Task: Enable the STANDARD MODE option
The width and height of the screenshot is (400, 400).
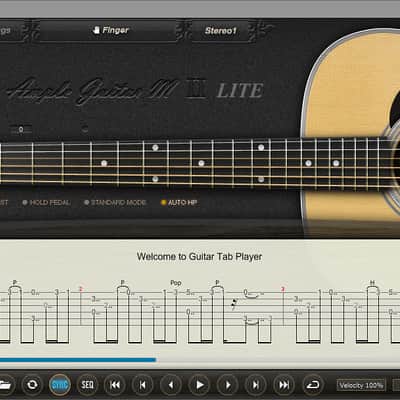Action: tap(115, 202)
